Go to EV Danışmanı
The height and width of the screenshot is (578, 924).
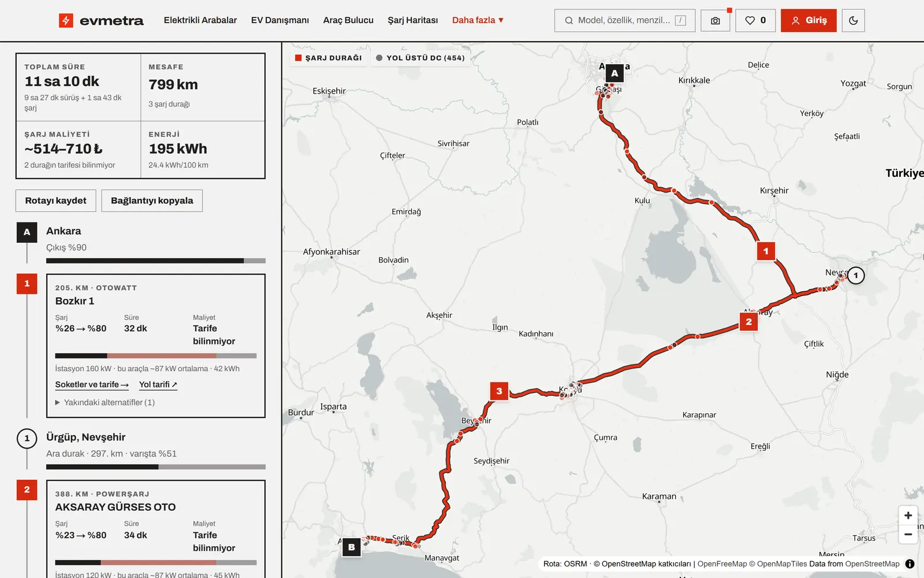tap(280, 20)
